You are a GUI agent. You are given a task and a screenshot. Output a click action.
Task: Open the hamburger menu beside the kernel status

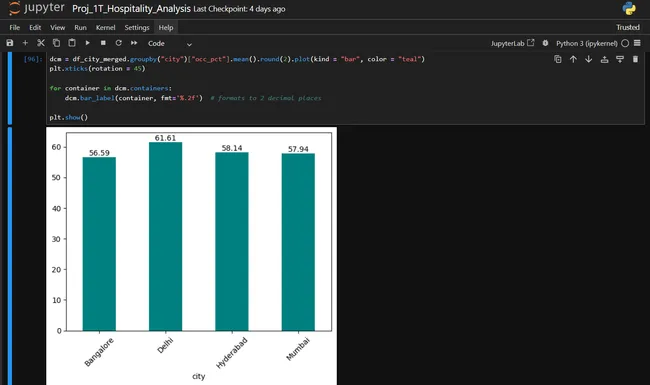(637, 43)
